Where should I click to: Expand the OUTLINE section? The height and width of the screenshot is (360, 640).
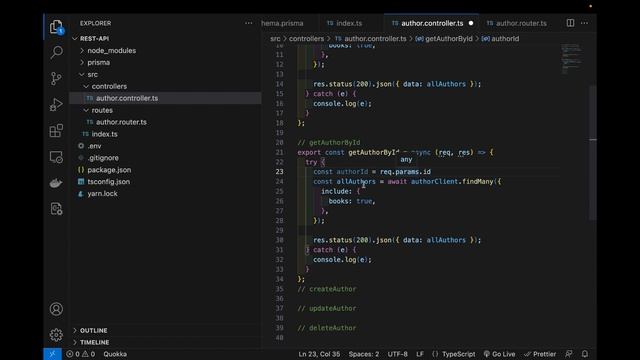(93, 330)
